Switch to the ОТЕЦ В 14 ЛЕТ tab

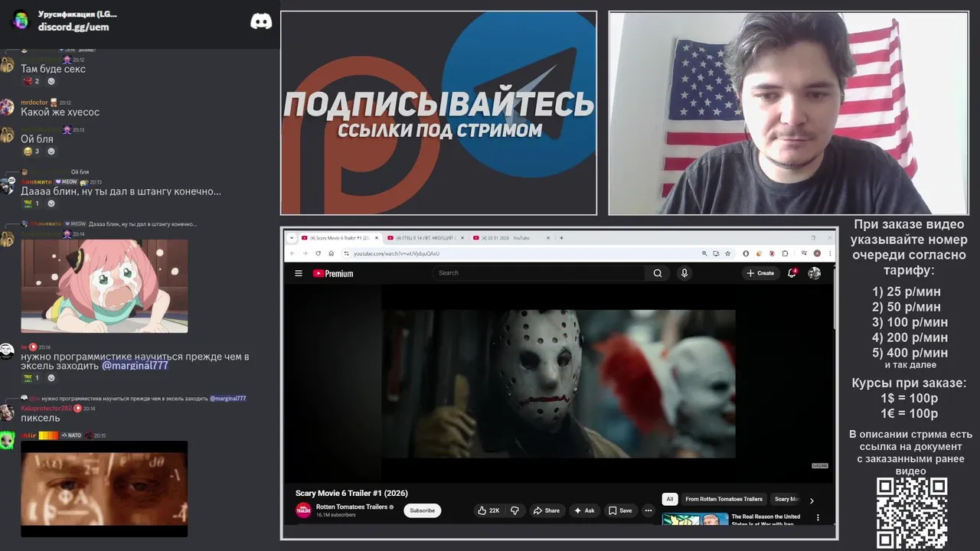click(424, 238)
